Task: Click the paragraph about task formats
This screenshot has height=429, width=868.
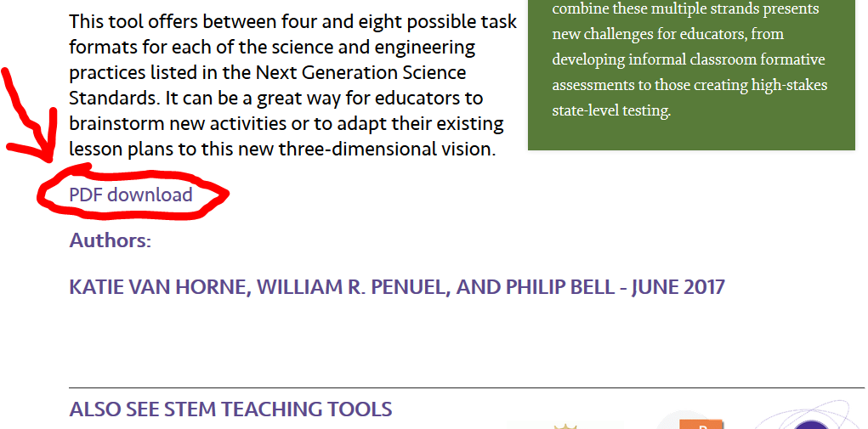Action: [292, 85]
